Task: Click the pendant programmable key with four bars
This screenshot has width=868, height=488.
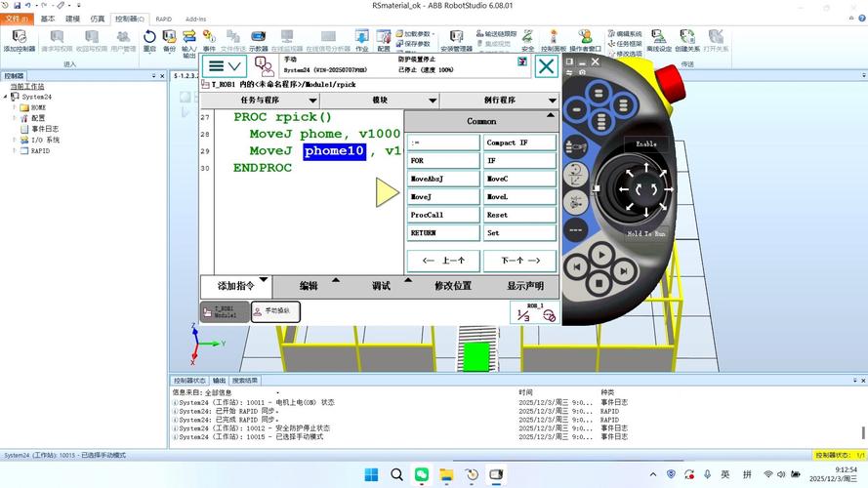Action: (601, 121)
